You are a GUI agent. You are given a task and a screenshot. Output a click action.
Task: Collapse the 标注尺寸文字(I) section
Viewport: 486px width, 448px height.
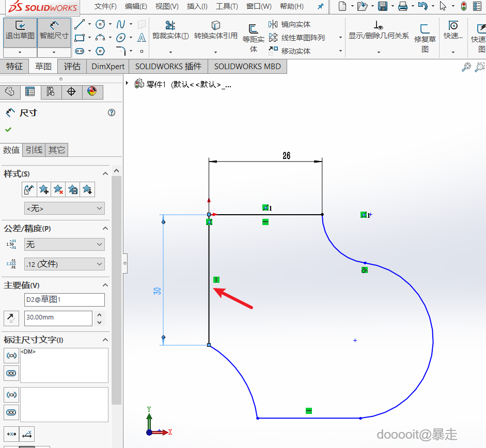105,340
